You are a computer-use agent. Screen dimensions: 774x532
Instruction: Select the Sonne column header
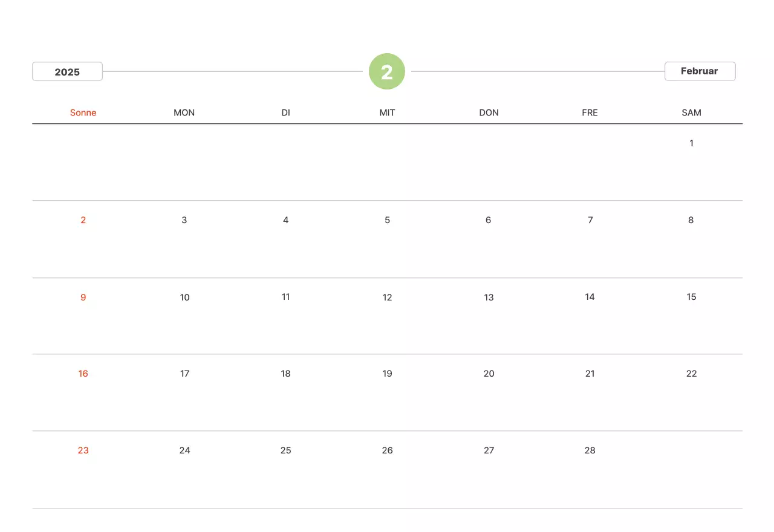pos(83,112)
